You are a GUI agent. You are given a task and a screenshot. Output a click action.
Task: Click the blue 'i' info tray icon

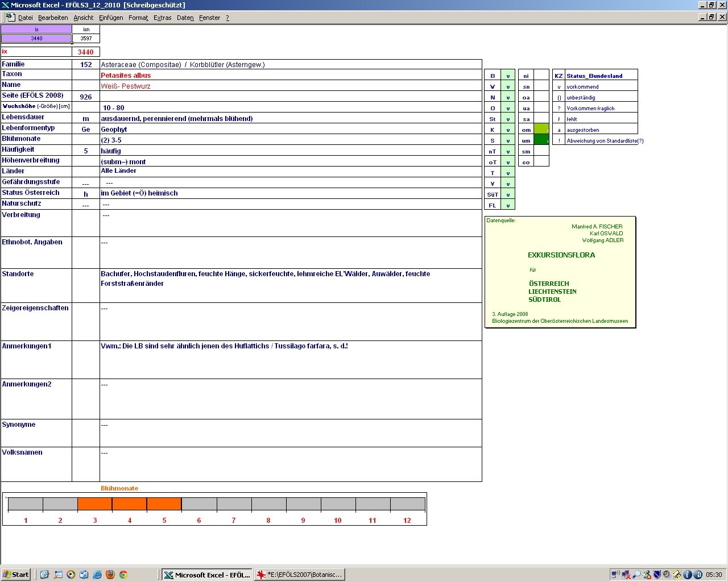[687, 575]
